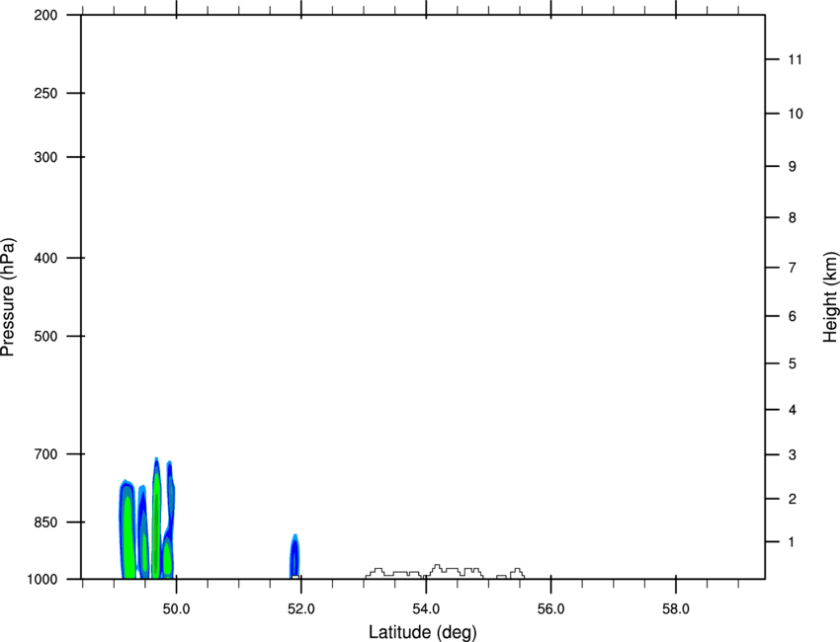Click the 4 km height label

coord(792,410)
